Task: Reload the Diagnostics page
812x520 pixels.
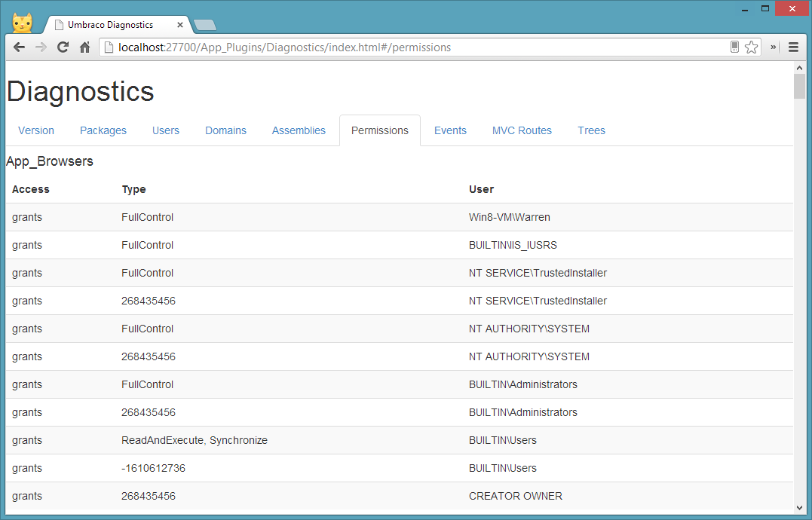Action: tap(63, 47)
